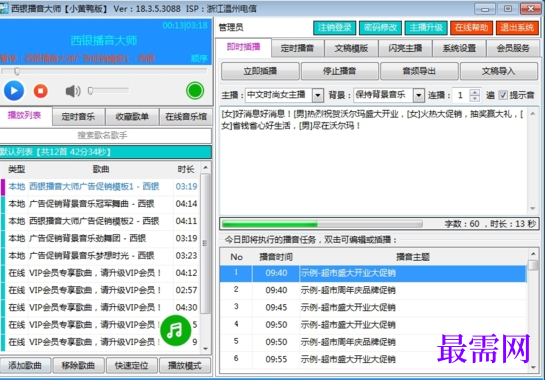Open the 会员服务 tab
This screenshot has width=549, height=380.
(513, 48)
